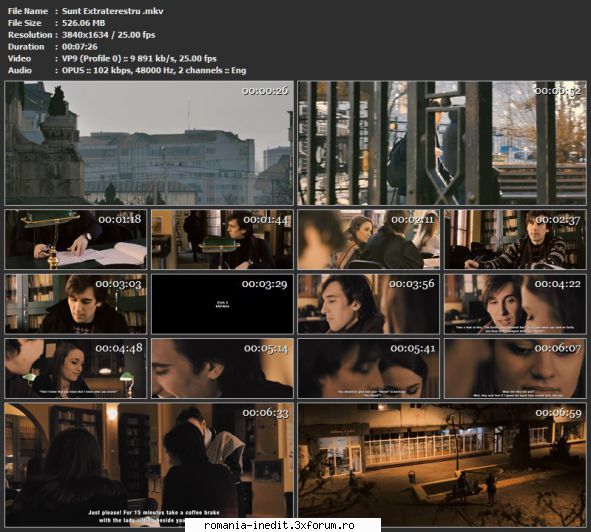Open the thumbnail stamped 00:00:26
The height and width of the screenshot is (532, 591).
[x=149, y=143]
